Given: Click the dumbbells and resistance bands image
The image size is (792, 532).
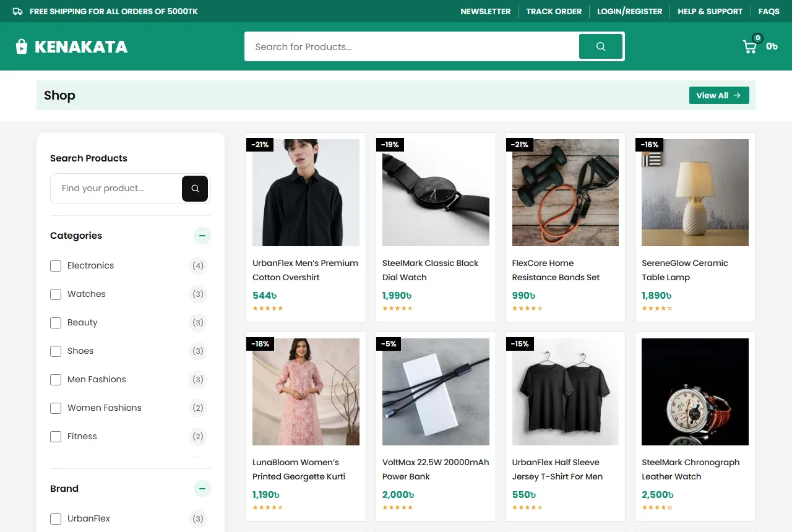Looking at the screenshot, I should (x=566, y=192).
